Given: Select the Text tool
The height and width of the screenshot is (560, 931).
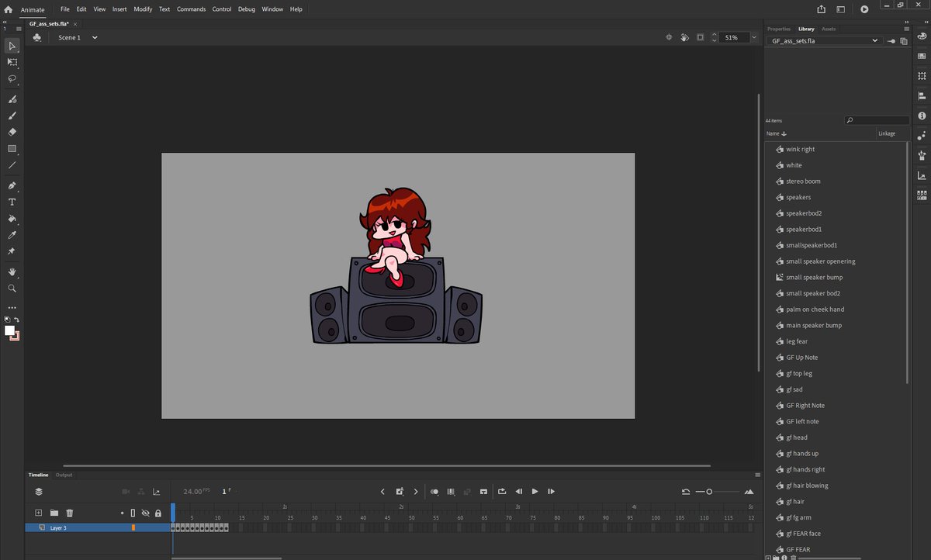Looking at the screenshot, I should [x=12, y=202].
